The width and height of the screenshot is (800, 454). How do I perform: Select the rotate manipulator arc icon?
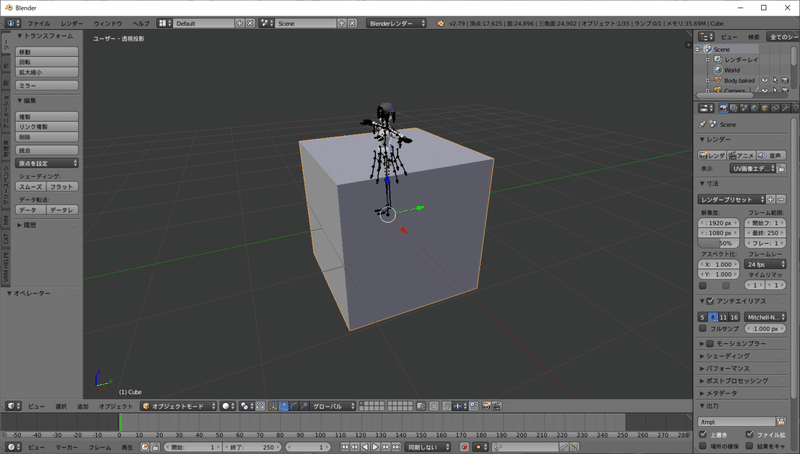[x=293, y=406]
